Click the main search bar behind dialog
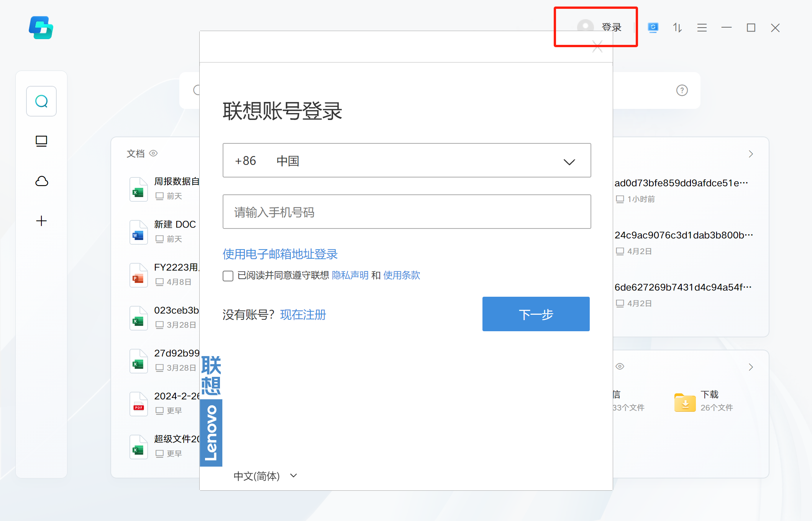812x521 pixels. point(440,90)
